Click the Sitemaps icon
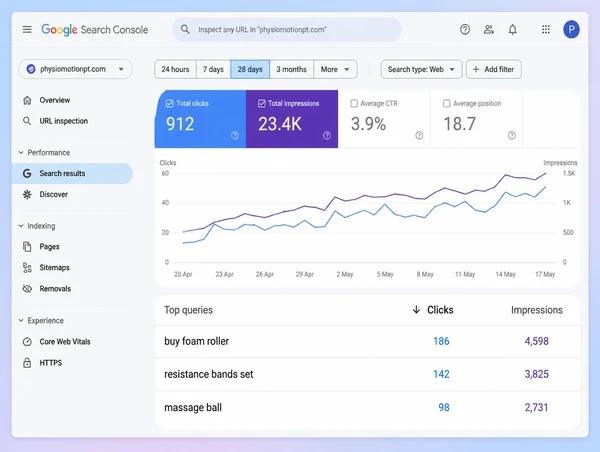 (27, 268)
